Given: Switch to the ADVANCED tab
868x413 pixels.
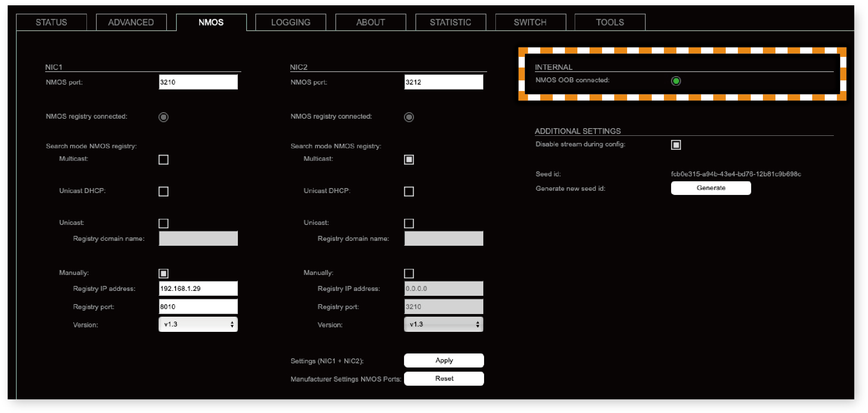Looking at the screenshot, I should (131, 22).
